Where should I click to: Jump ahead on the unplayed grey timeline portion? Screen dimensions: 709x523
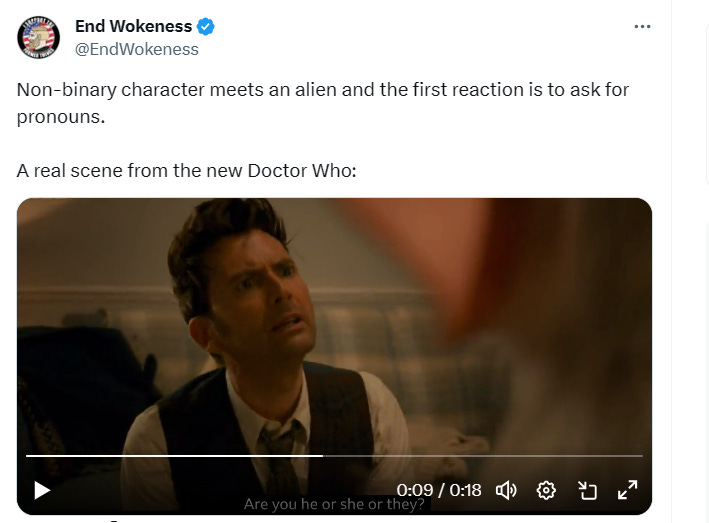482,456
